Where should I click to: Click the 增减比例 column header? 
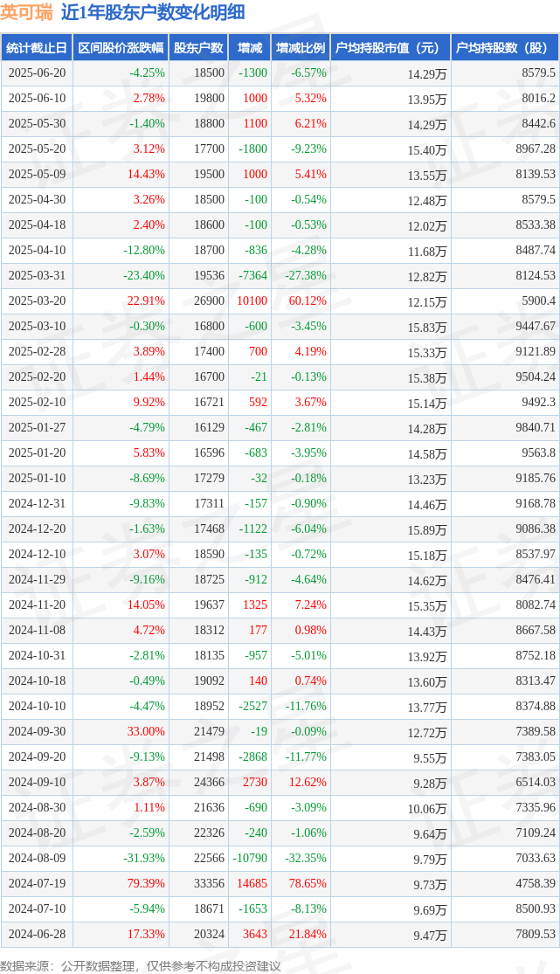coord(301,48)
